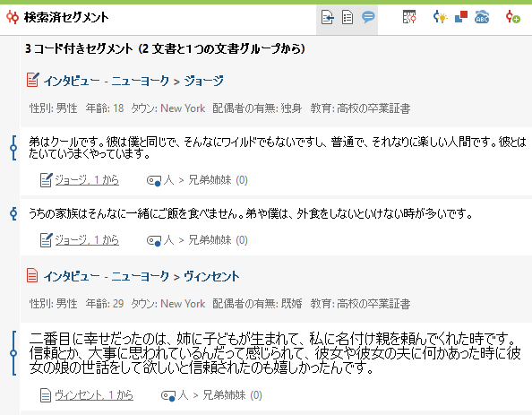This screenshot has width=532, height=415.
Task: Open document link インタビュー - ニューヨーク > ヴィンセント
Action: pyautogui.click(x=142, y=276)
